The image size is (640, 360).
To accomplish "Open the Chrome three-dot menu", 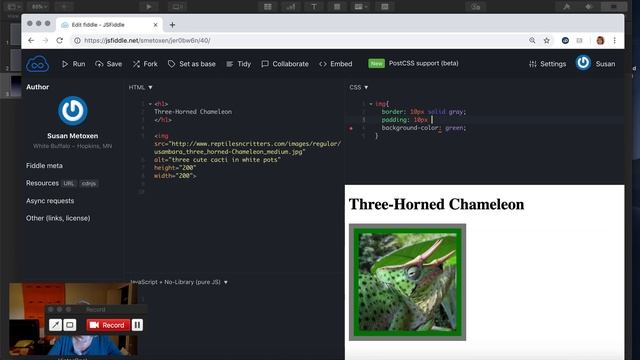I will (x=614, y=40).
